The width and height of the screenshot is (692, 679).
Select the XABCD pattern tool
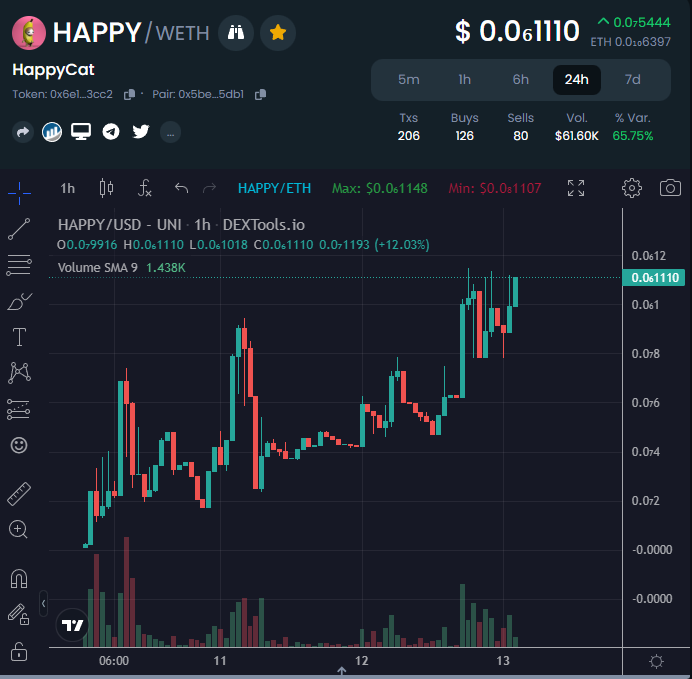click(x=19, y=373)
